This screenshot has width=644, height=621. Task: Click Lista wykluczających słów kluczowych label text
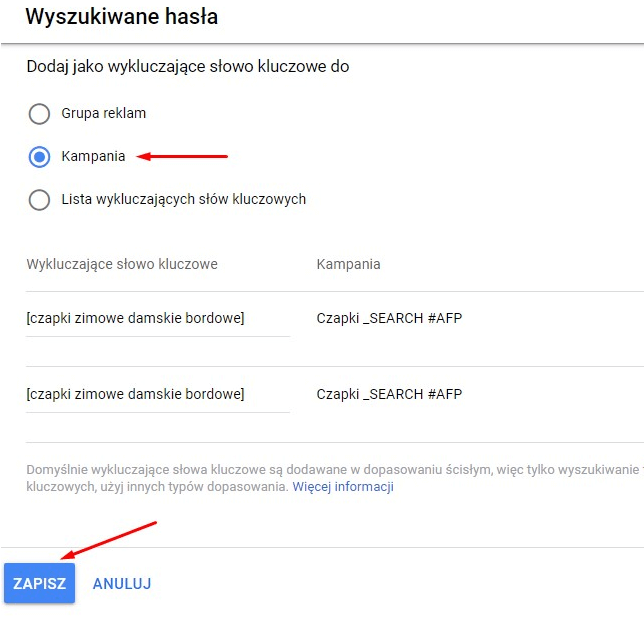pos(183,199)
